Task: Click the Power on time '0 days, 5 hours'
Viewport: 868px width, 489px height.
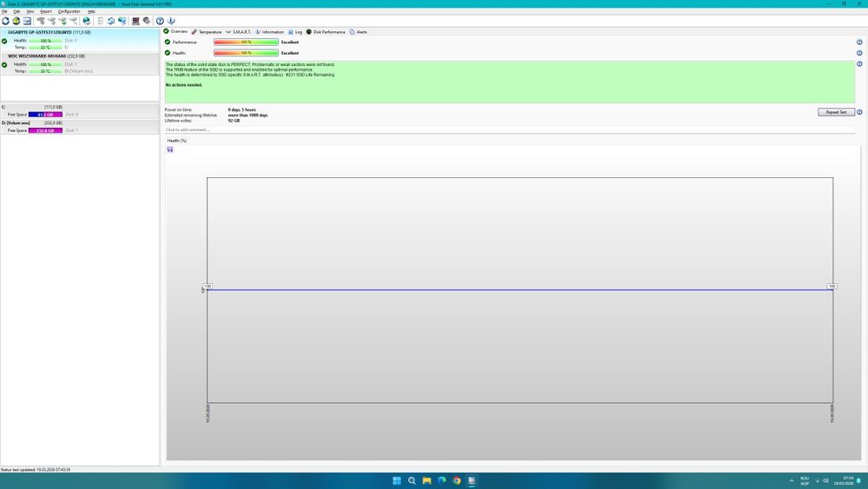Action: (242, 110)
